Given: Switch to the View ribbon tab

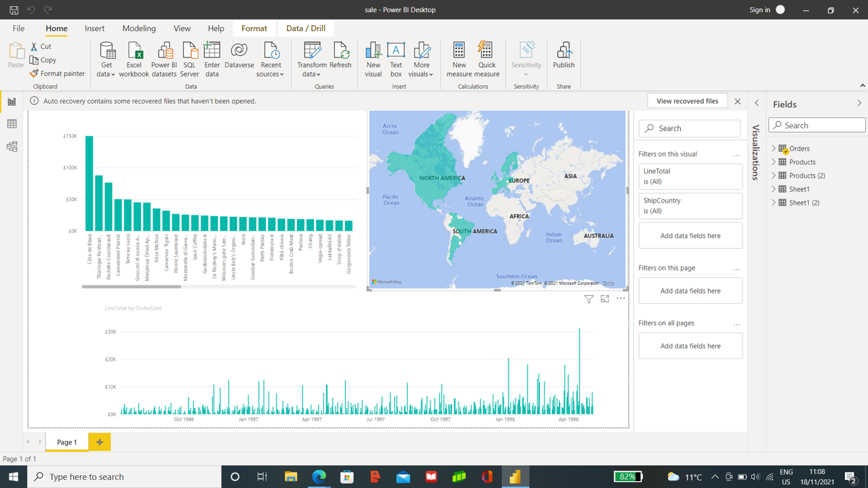Looking at the screenshot, I should click(x=182, y=28).
